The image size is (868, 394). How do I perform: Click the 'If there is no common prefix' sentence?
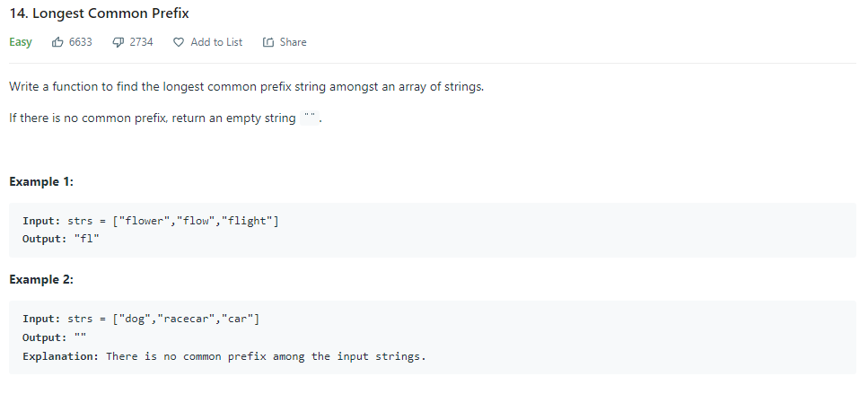coord(153,118)
